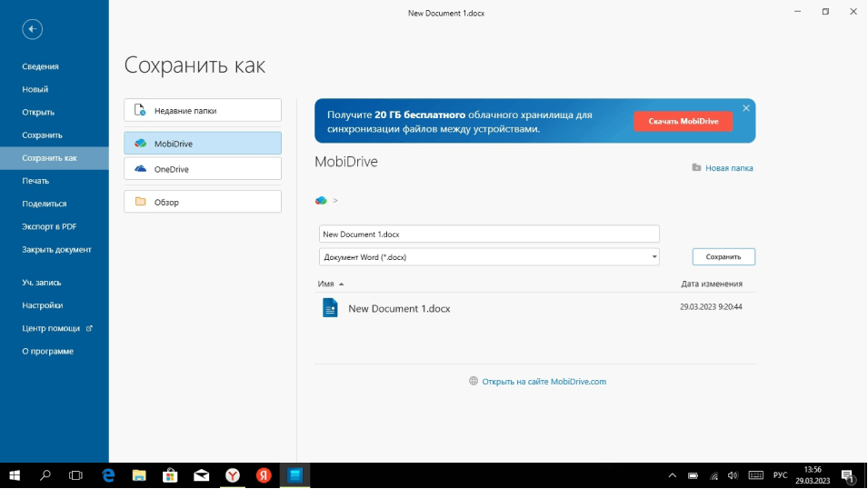The image size is (868, 489).
Task: Click the file name input field
Action: pyautogui.click(x=489, y=234)
